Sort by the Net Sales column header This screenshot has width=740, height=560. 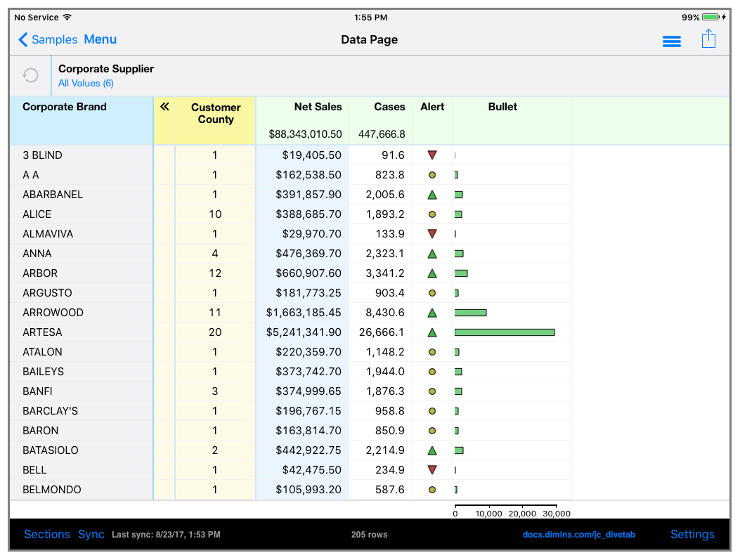318,107
